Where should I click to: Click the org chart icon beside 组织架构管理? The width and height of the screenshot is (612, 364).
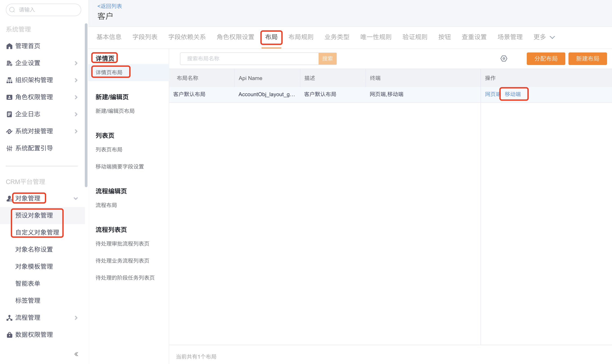click(x=9, y=80)
